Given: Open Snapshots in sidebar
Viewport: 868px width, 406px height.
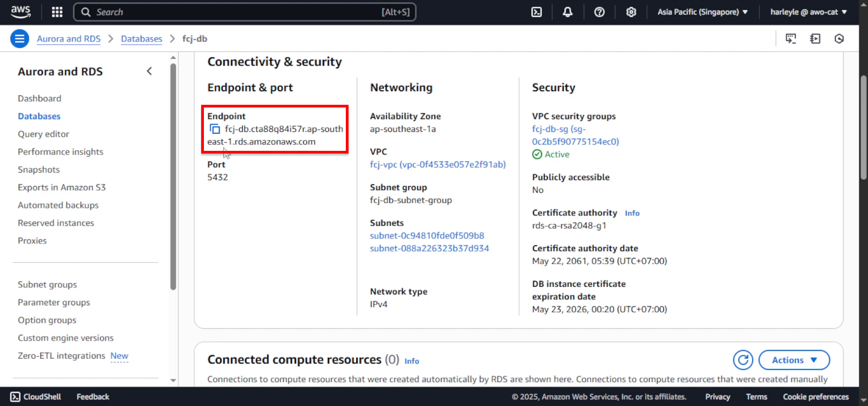Looking at the screenshot, I should point(39,170).
